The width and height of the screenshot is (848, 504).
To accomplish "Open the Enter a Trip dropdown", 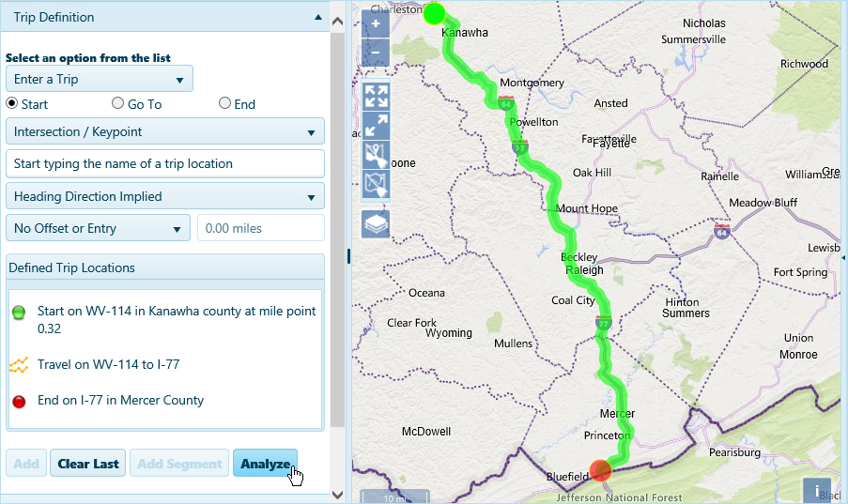I will (100, 80).
